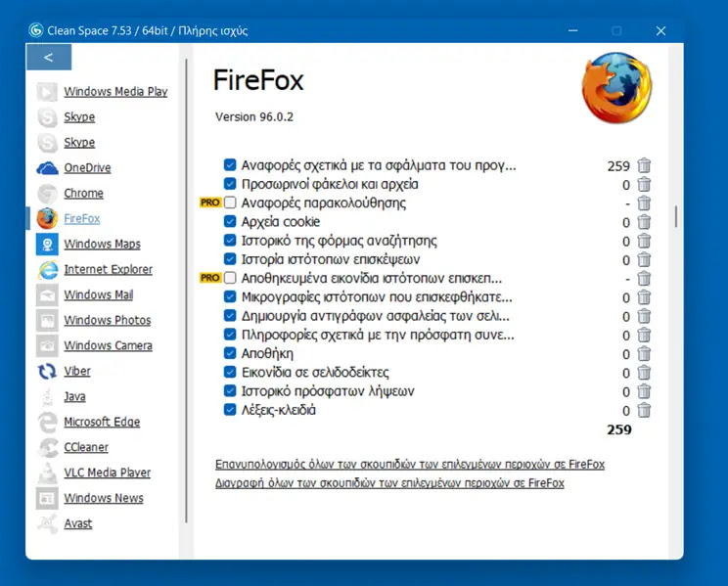The image size is (728, 586).
Task: Click the Chrome icon in sidebar
Action: coord(47,193)
